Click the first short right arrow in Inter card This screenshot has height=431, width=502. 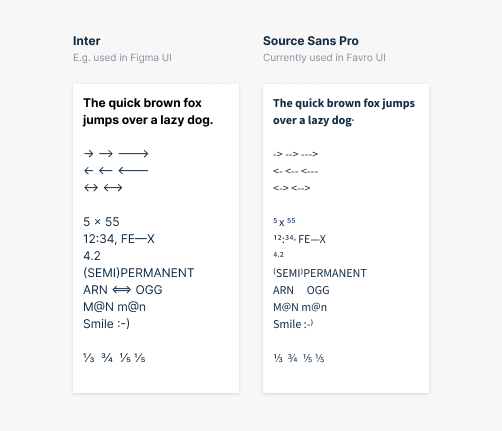point(88,153)
